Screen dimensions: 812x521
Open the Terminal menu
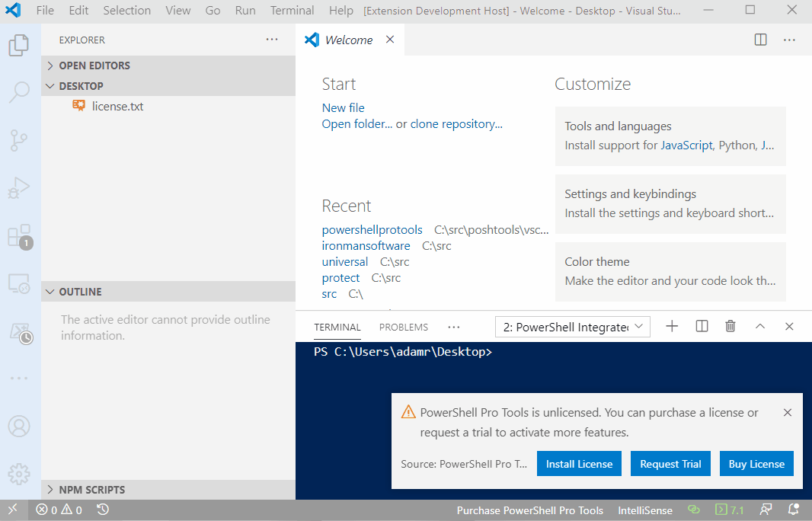coord(292,11)
